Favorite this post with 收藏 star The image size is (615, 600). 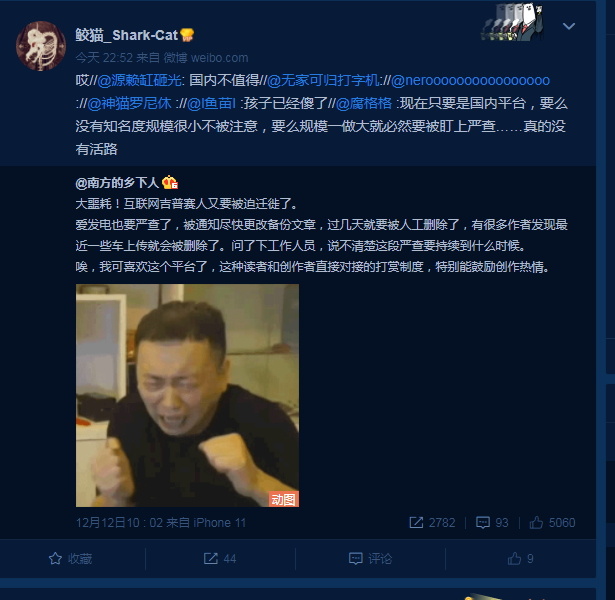click(x=70, y=558)
